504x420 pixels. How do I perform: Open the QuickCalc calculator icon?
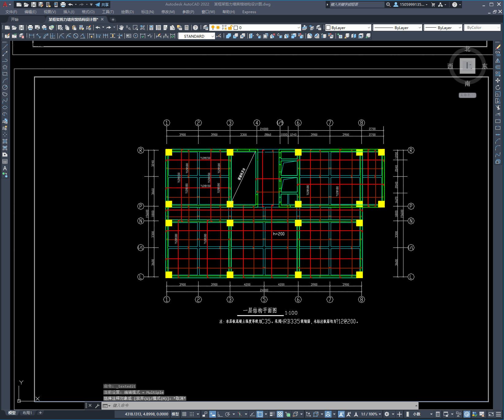[187, 28]
